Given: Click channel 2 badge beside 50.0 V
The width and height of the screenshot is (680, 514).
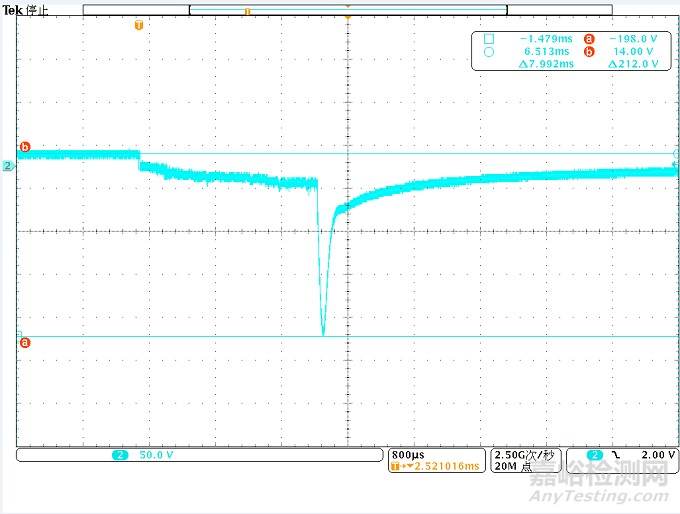Looking at the screenshot, I should [120, 455].
